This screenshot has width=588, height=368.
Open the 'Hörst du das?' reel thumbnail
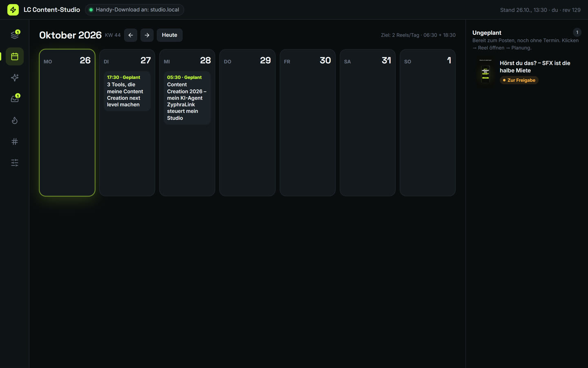tap(486, 71)
